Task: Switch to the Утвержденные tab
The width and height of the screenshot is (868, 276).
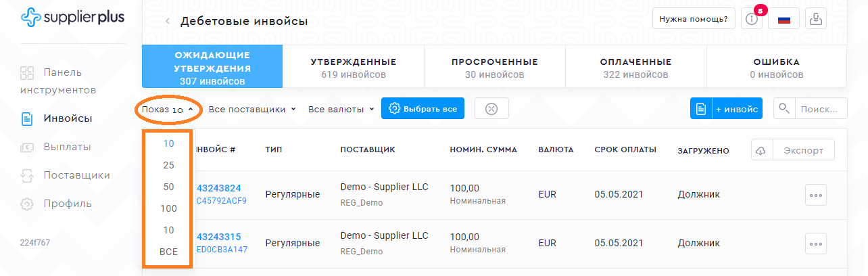Action: click(353, 68)
